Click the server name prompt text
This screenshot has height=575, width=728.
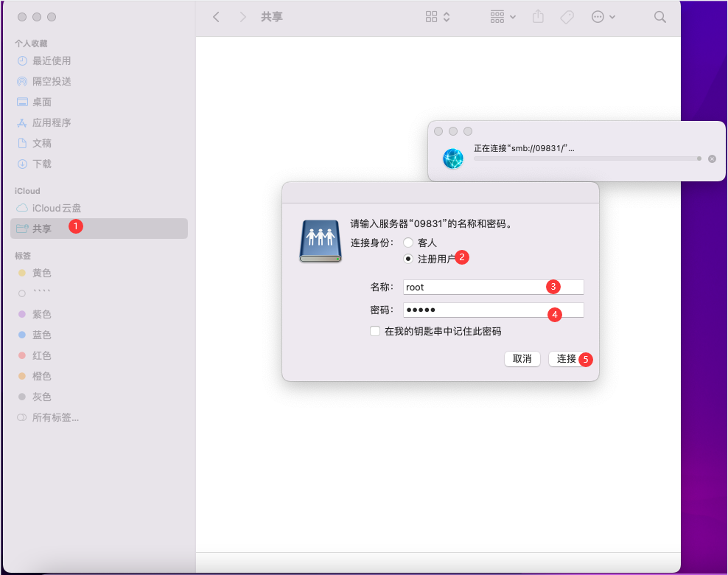point(431,224)
